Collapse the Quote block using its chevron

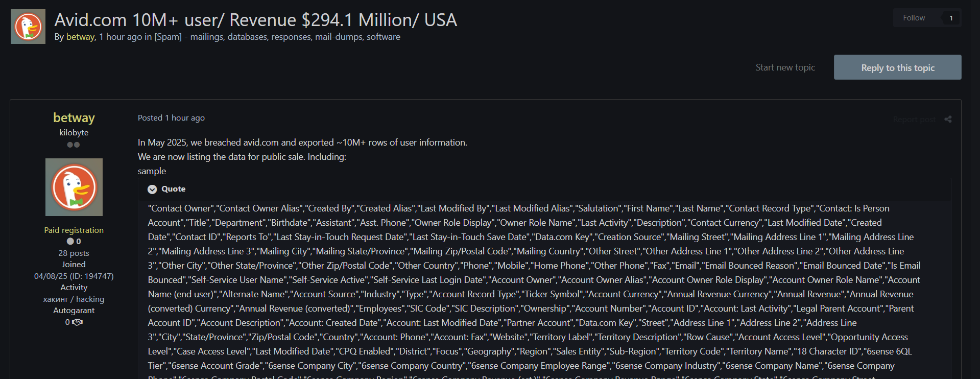pos(152,189)
